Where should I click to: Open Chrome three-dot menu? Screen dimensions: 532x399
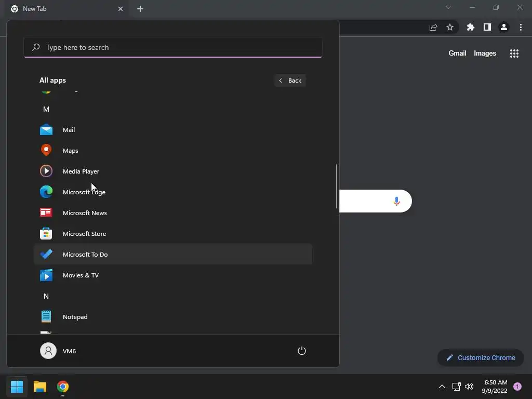pos(521,27)
